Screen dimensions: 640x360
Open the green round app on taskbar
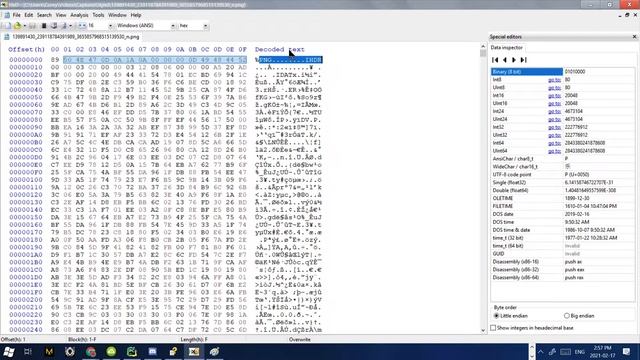click(x=111, y=351)
